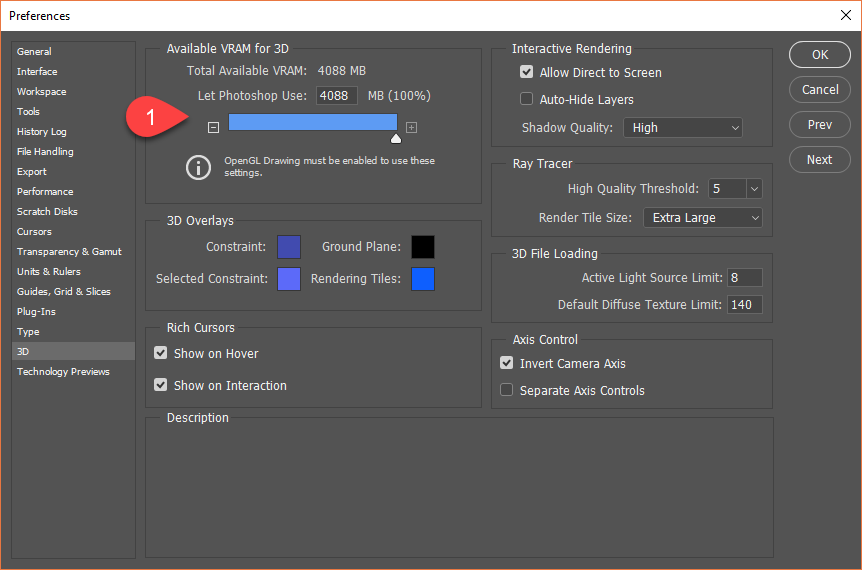Enable Separate Axis Controls checkbox
The image size is (862, 570).
(x=507, y=390)
